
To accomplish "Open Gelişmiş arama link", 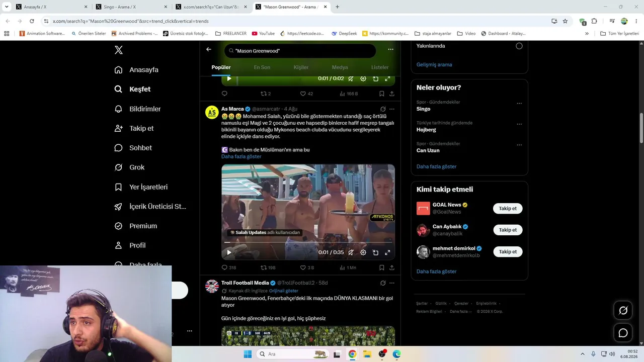I will click(x=434, y=64).
